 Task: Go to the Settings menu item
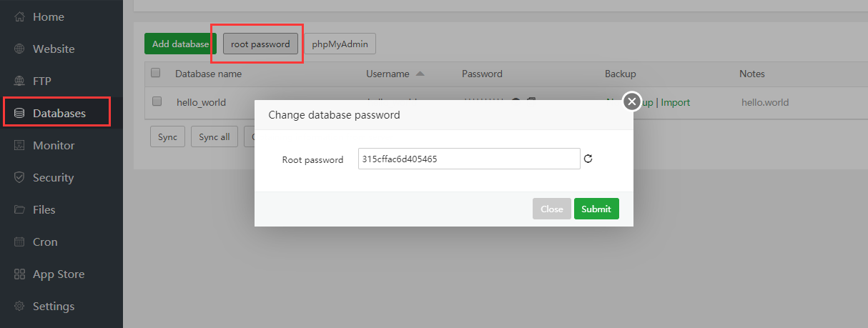point(53,306)
